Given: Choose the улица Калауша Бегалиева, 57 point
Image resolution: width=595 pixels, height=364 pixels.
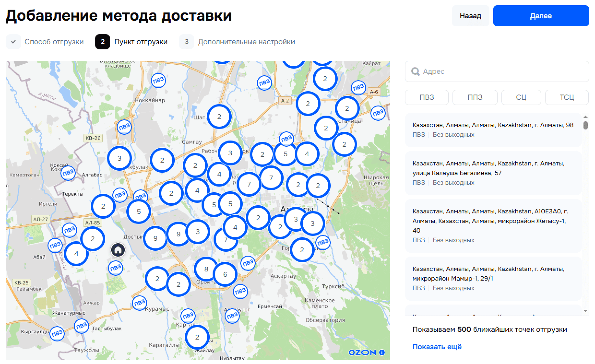Looking at the screenshot, I should coord(493,173).
